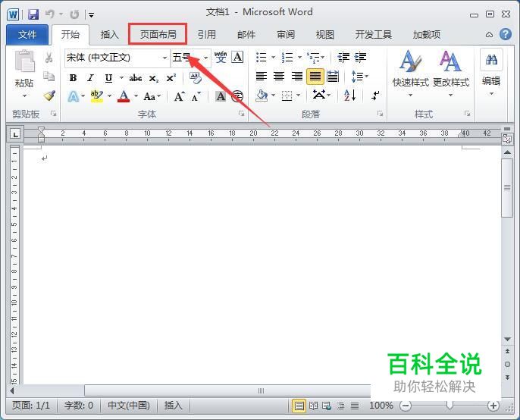Click the 100% zoom level button
This screenshot has height=420, width=520.
(381, 406)
